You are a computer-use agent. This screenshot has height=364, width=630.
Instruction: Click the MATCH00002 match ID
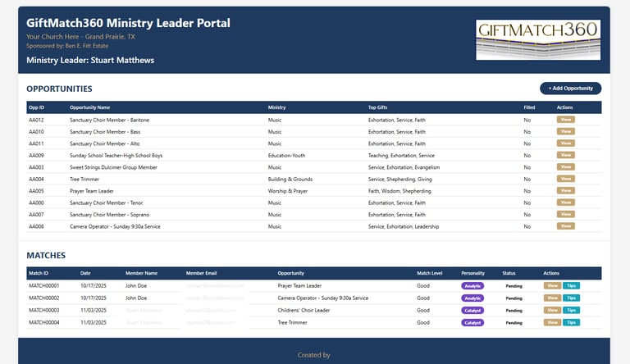43,298
